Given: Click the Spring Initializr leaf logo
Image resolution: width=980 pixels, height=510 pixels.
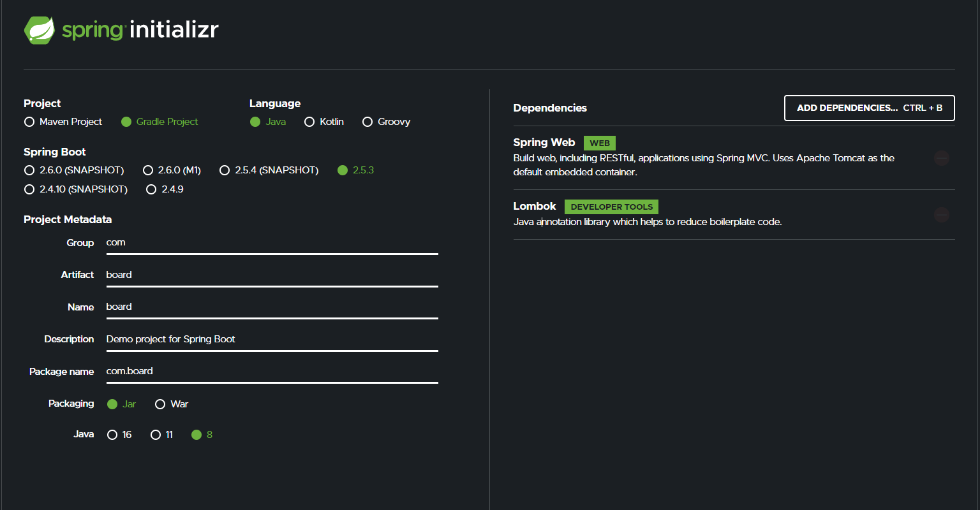Looking at the screenshot, I should coord(40,30).
